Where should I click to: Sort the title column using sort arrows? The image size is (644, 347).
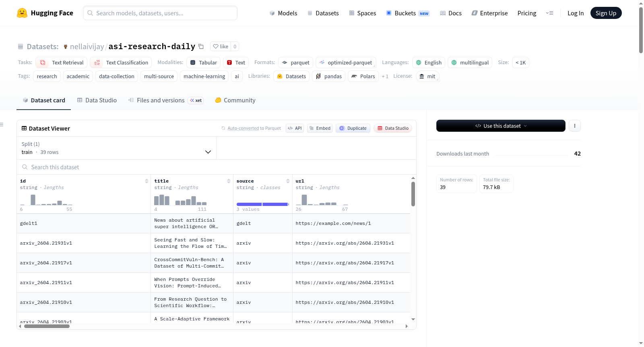[x=229, y=181]
